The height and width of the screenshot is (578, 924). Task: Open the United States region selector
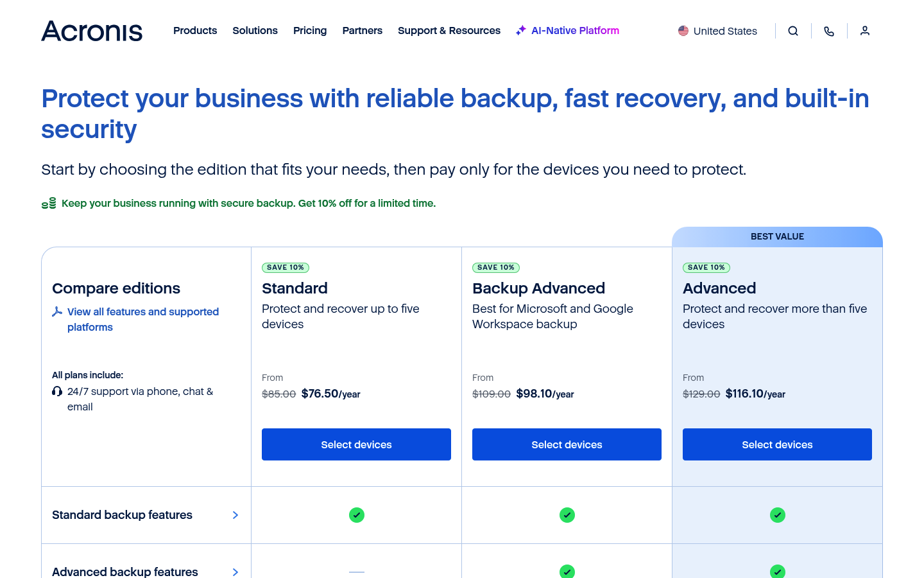click(717, 31)
